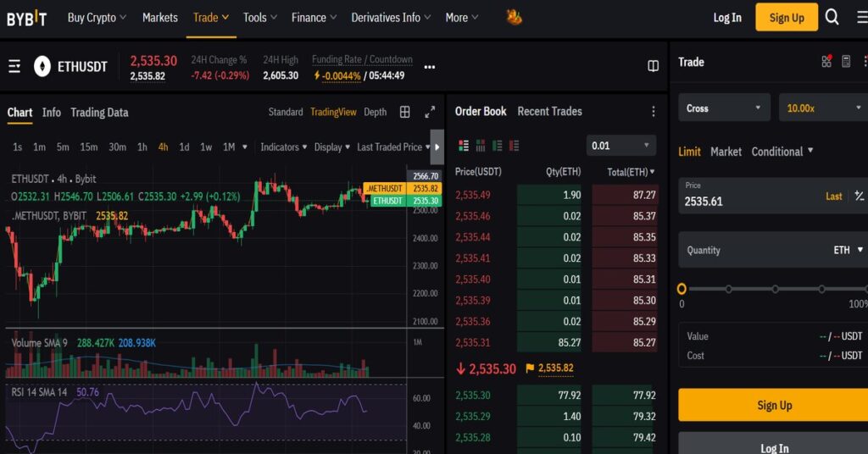Click the Log In button in Trade panel
Screen dimensions: 868x454
click(775, 445)
